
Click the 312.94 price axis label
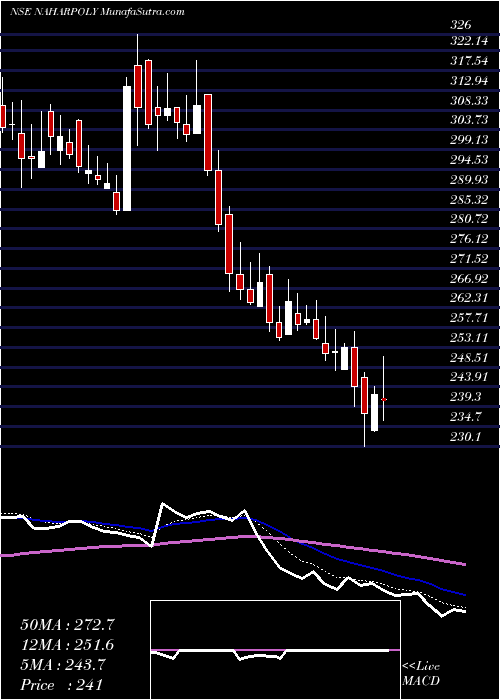coord(469,82)
